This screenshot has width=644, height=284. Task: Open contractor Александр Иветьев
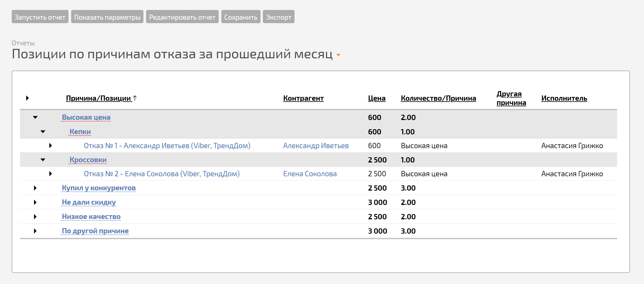tap(316, 146)
